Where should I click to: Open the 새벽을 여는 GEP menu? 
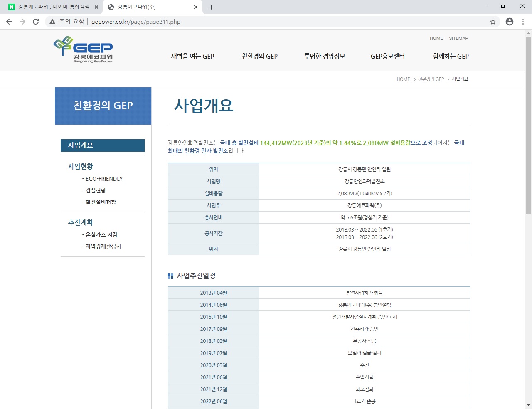point(192,56)
